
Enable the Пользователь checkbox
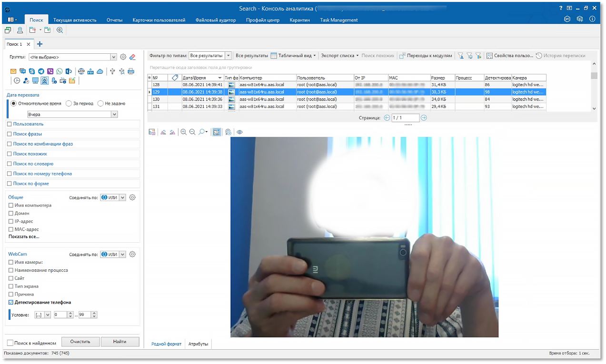[x=10, y=124]
